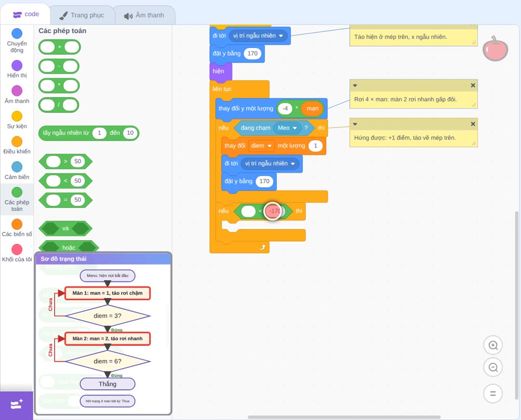Close the 'Hứng được' comment
Screen dimensions: 521x420
click(x=473, y=124)
